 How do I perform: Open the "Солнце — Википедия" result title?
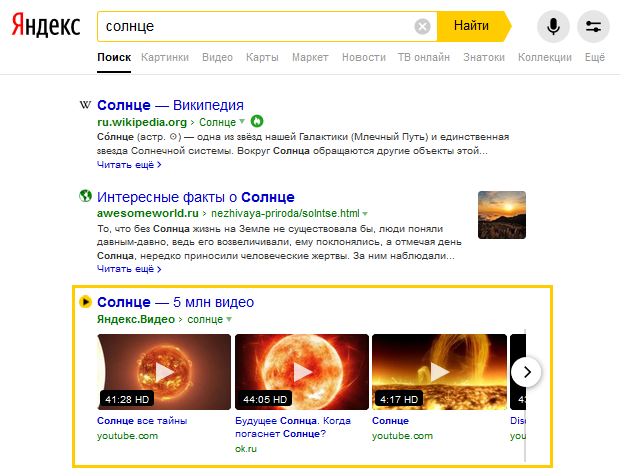[x=170, y=105]
